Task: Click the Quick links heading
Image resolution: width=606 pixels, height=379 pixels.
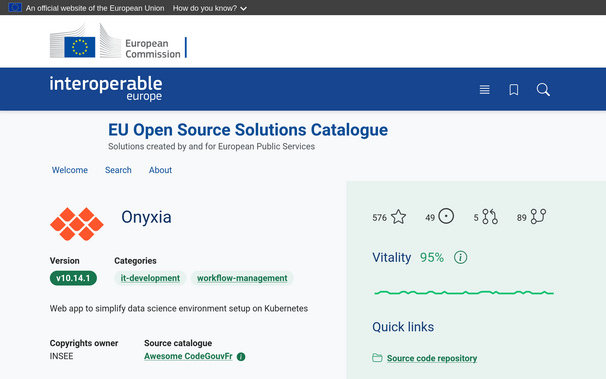Action: coord(403,327)
